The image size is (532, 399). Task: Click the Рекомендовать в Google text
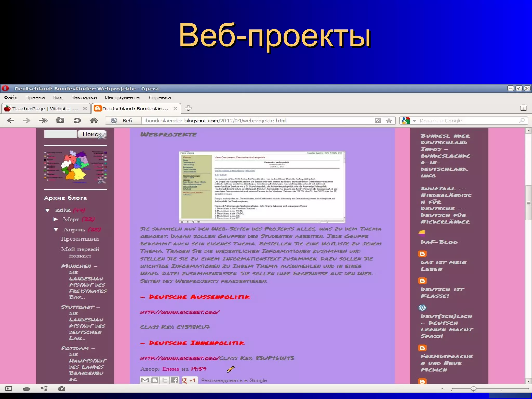[x=234, y=380]
